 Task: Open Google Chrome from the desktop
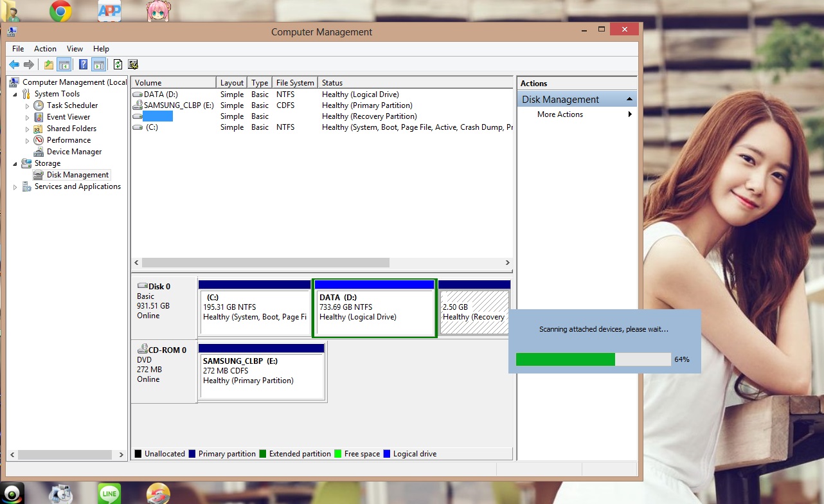tap(60, 11)
